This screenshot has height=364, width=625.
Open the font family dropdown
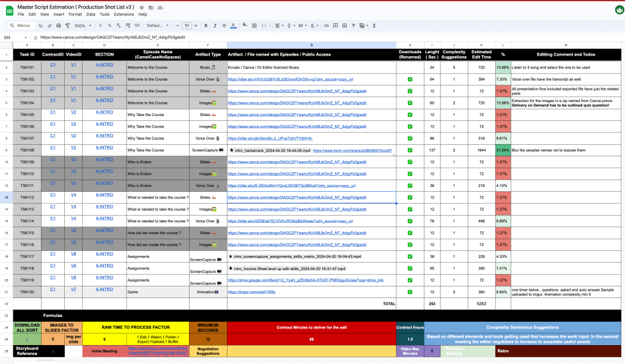[x=157, y=26]
